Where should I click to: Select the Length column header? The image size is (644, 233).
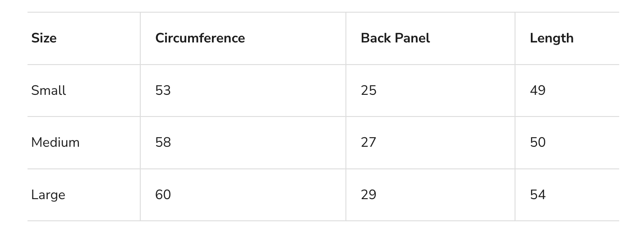(551, 38)
